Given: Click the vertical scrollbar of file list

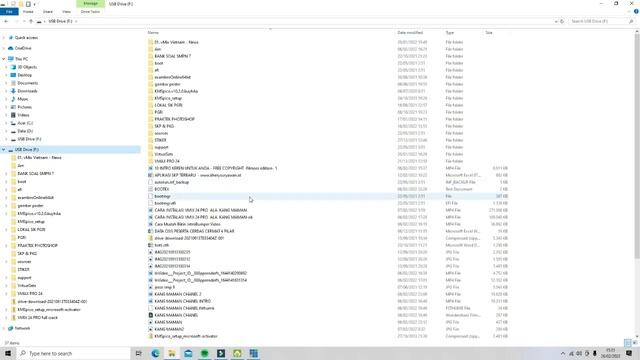Looking at the screenshot, I should pos(637,147).
